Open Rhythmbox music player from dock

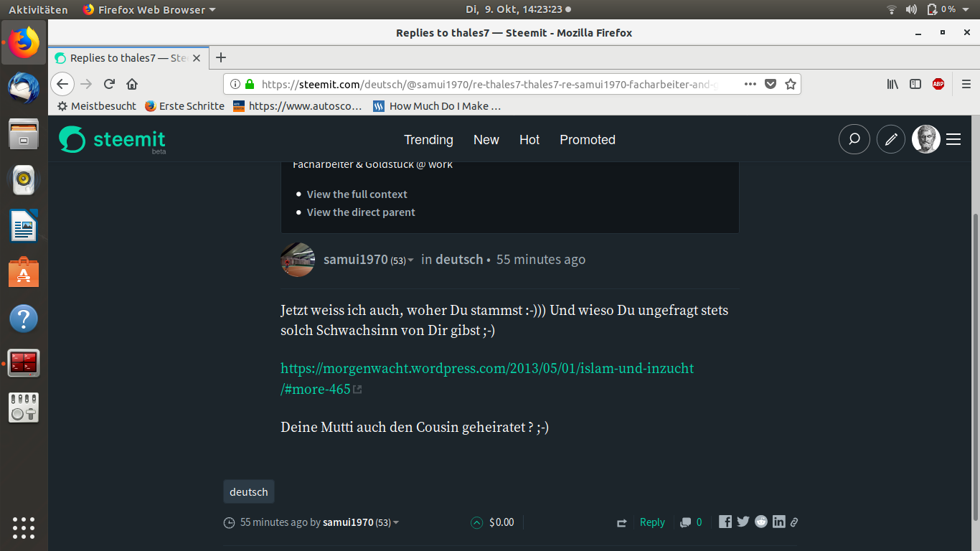[24, 180]
